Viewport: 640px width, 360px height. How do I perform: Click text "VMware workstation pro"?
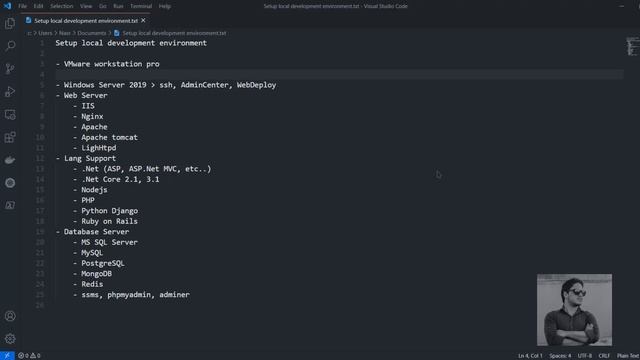click(x=111, y=64)
